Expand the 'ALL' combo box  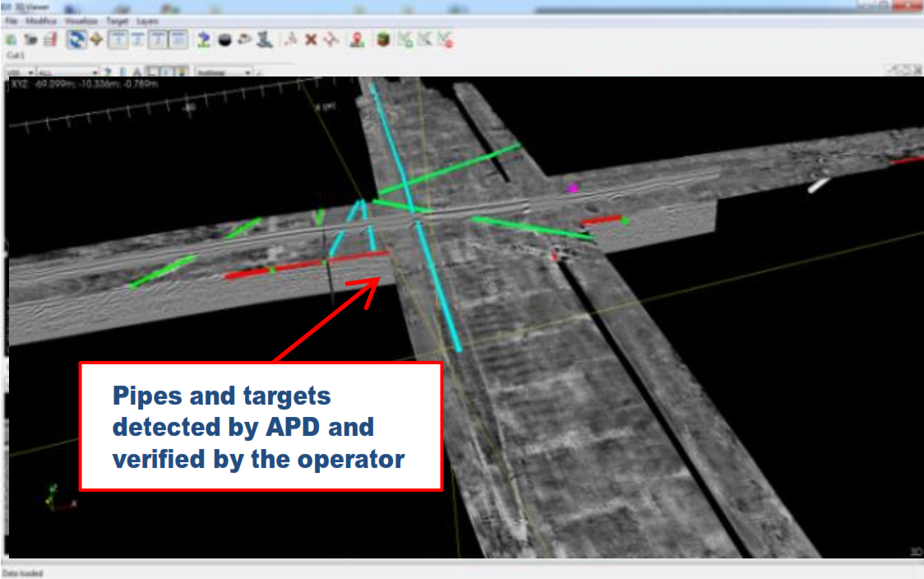click(68, 72)
